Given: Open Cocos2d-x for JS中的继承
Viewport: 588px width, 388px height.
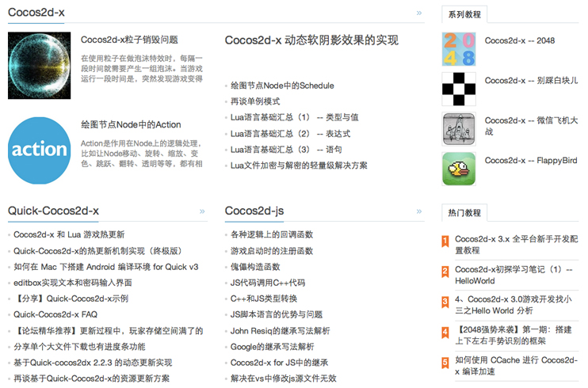Looking at the screenshot, I should [x=280, y=363].
